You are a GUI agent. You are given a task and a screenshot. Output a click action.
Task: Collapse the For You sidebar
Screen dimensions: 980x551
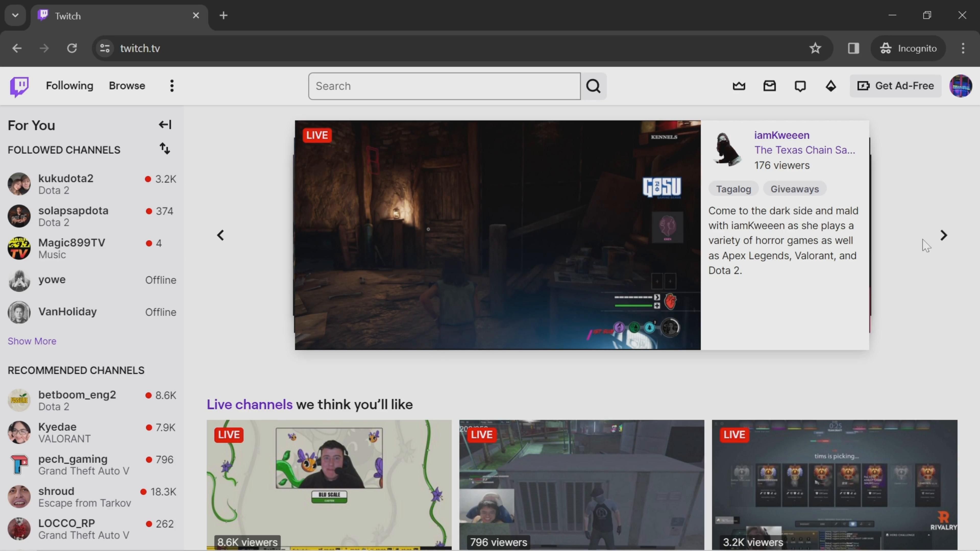coord(165,125)
